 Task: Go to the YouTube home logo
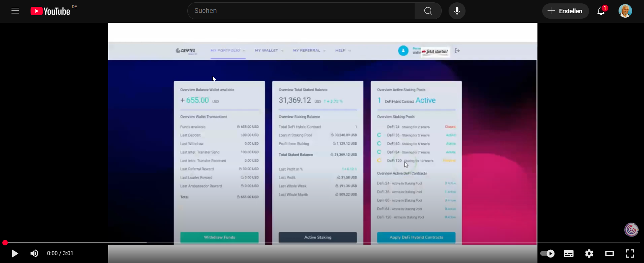pyautogui.click(x=50, y=11)
